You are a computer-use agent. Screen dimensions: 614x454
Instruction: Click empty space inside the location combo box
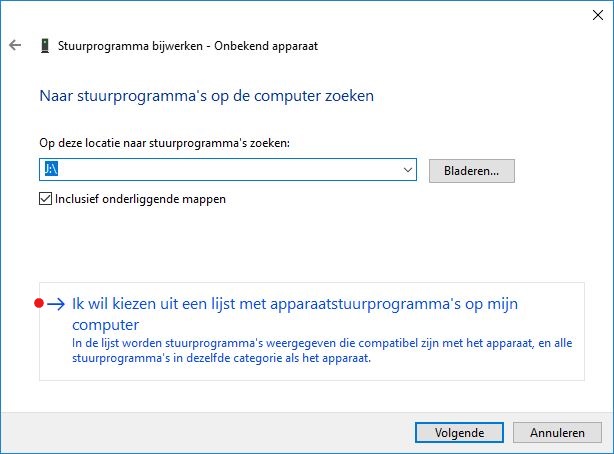[x=230, y=171]
